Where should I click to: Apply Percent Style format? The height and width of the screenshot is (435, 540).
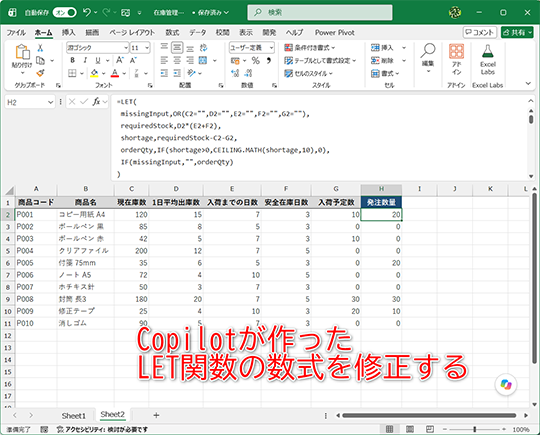coord(256,60)
